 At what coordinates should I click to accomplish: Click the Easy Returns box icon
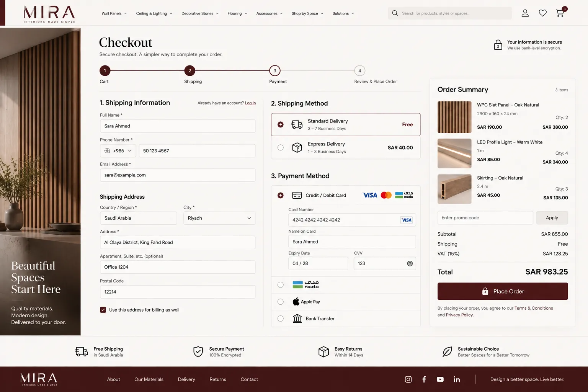(x=324, y=352)
